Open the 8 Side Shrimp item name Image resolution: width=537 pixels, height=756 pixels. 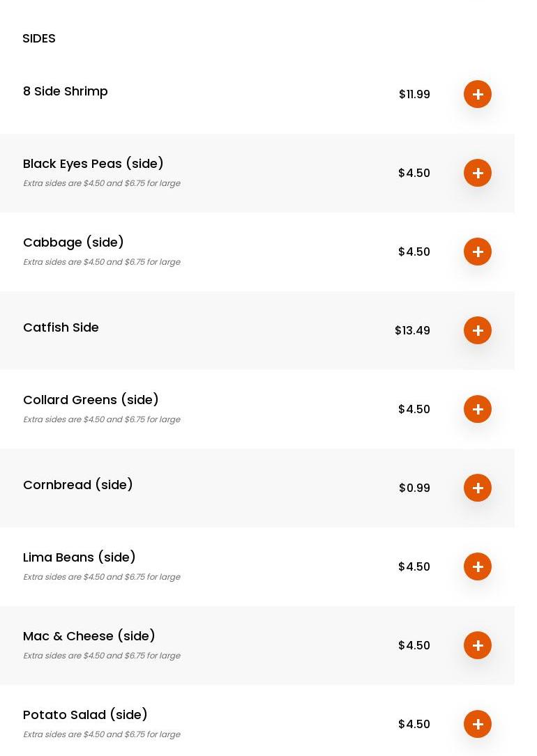point(66,91)
